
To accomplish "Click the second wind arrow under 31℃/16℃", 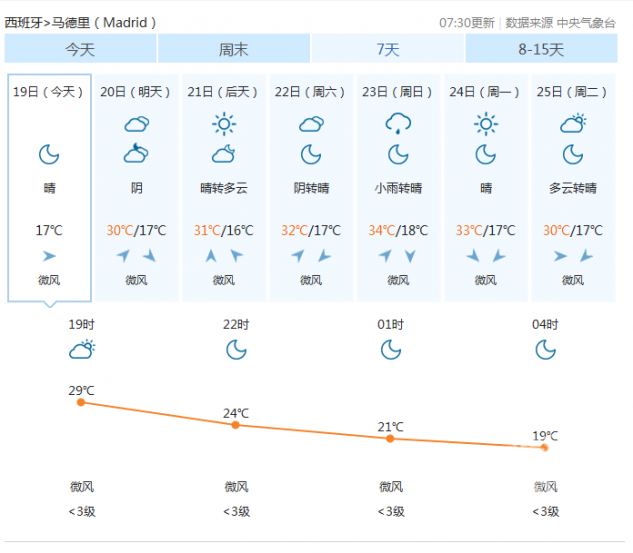I will point(237,256).
